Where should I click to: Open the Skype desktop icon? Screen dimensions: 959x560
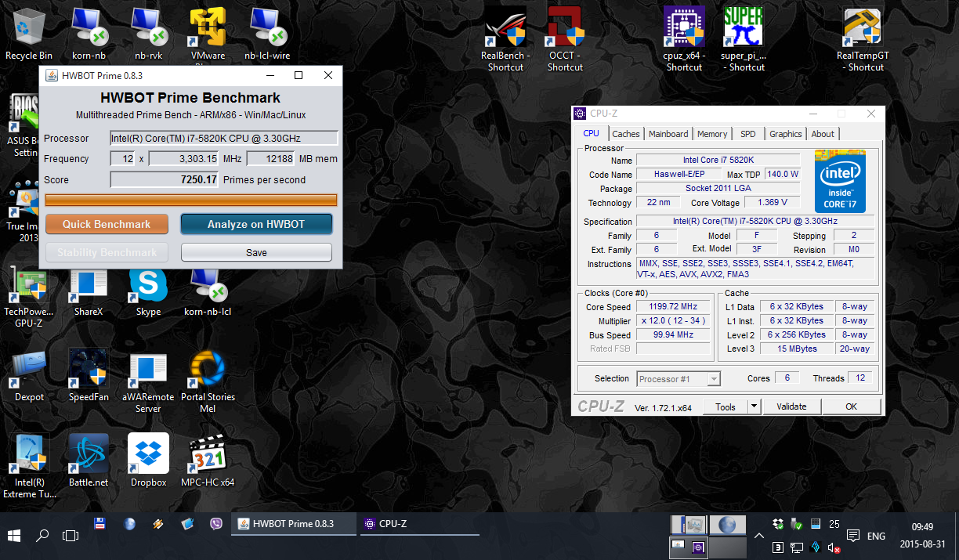click(x=148, y=291)
